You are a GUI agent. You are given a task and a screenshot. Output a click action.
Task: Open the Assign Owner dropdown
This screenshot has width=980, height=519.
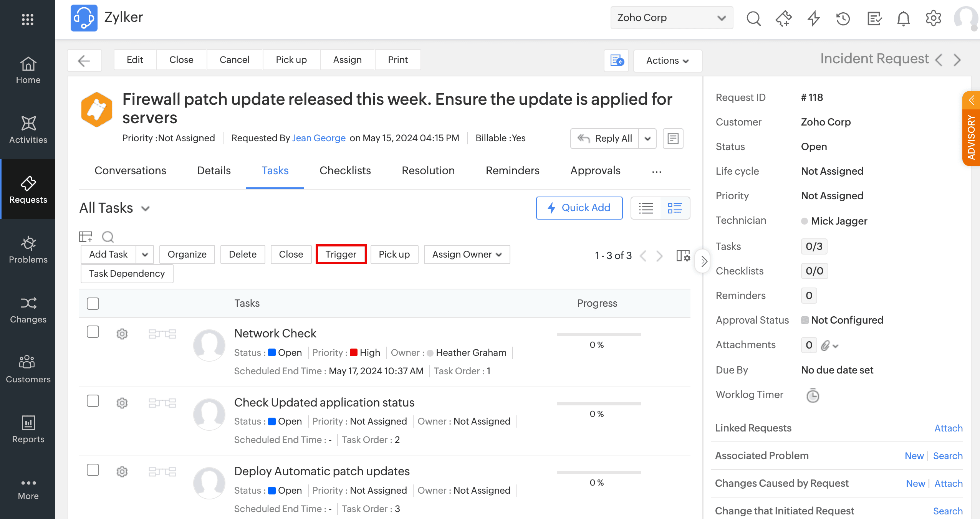[x=467, y=255]
